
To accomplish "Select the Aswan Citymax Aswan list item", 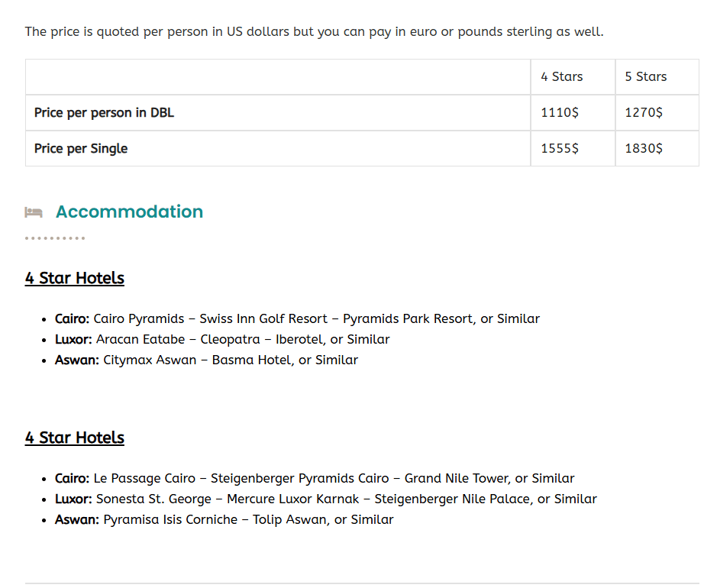I will 206,360.
